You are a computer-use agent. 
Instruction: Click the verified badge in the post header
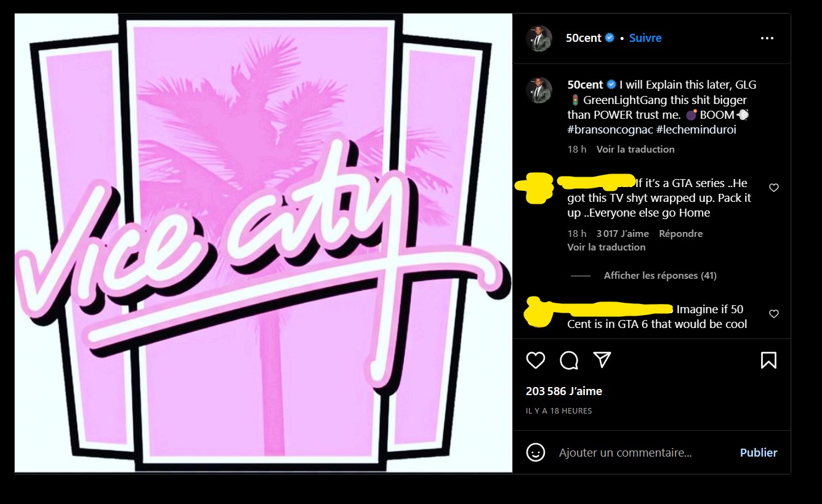[610, 38]
